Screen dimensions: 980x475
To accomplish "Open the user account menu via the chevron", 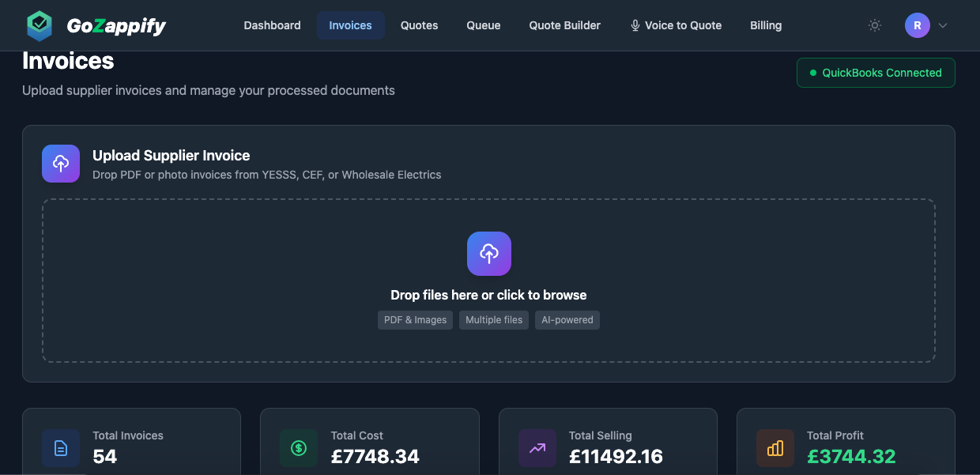I will tap(942, 25).
